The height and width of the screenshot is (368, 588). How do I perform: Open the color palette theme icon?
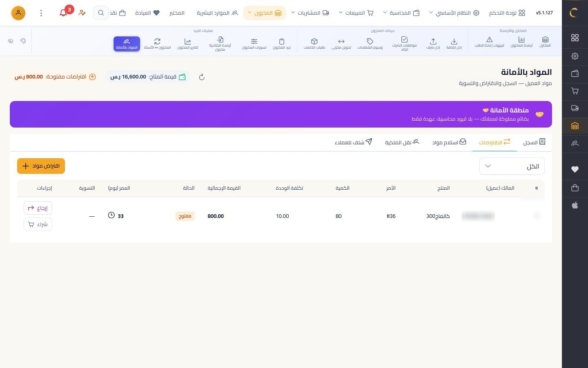tap(23, 41)
